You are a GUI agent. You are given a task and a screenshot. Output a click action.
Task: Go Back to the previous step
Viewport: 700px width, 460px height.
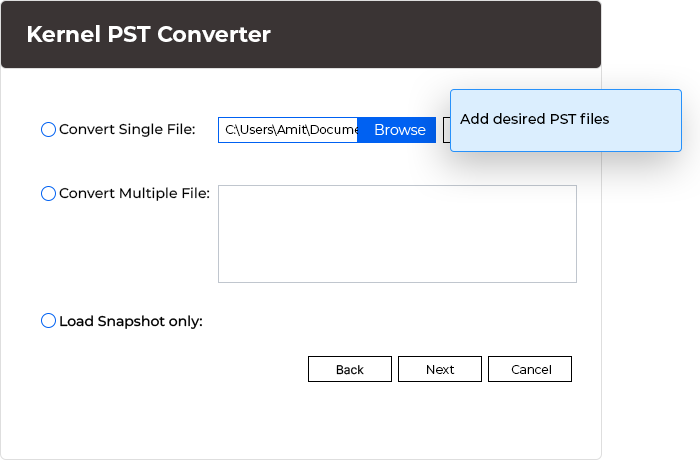(x=350, y=369)
